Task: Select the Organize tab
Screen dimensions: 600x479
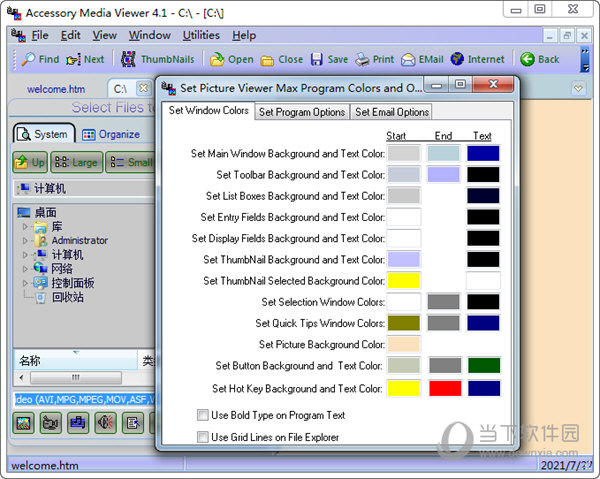Action: point(111,134)
